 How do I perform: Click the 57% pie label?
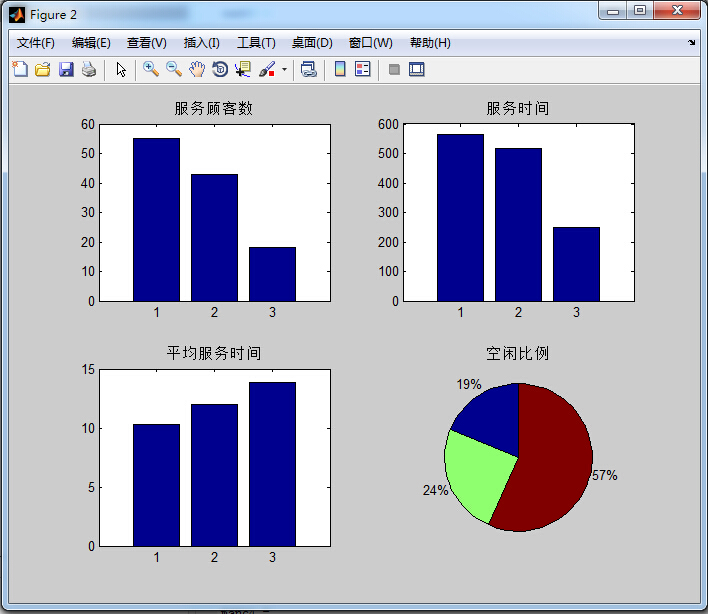click(605, 475)
